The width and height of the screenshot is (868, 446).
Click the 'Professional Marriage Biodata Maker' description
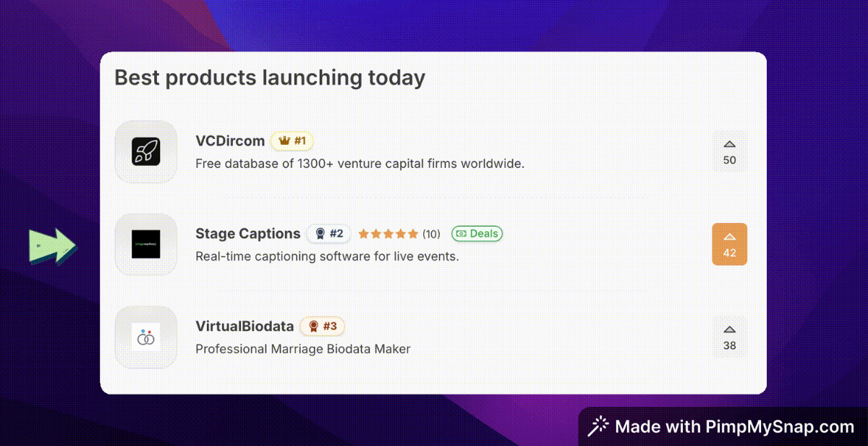(303, 349)
